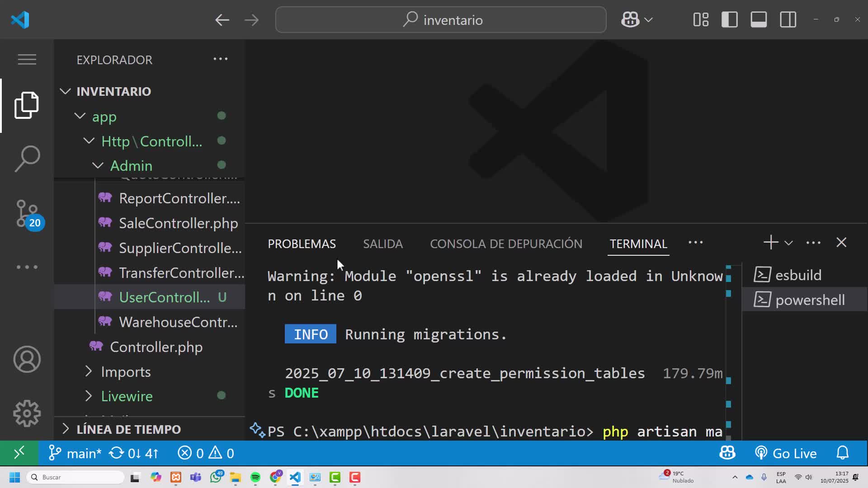Toggle secondary side bar visibility

click(788, 19)
